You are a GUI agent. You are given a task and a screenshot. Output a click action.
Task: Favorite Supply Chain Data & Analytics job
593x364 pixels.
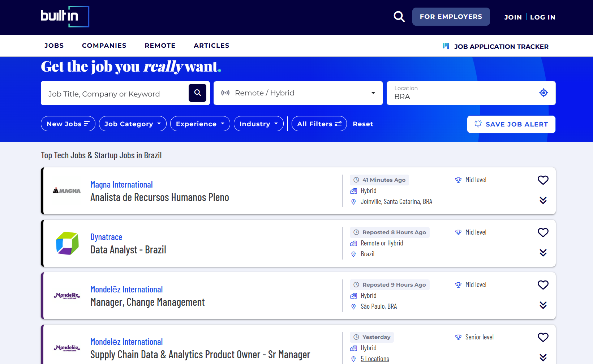543,337
